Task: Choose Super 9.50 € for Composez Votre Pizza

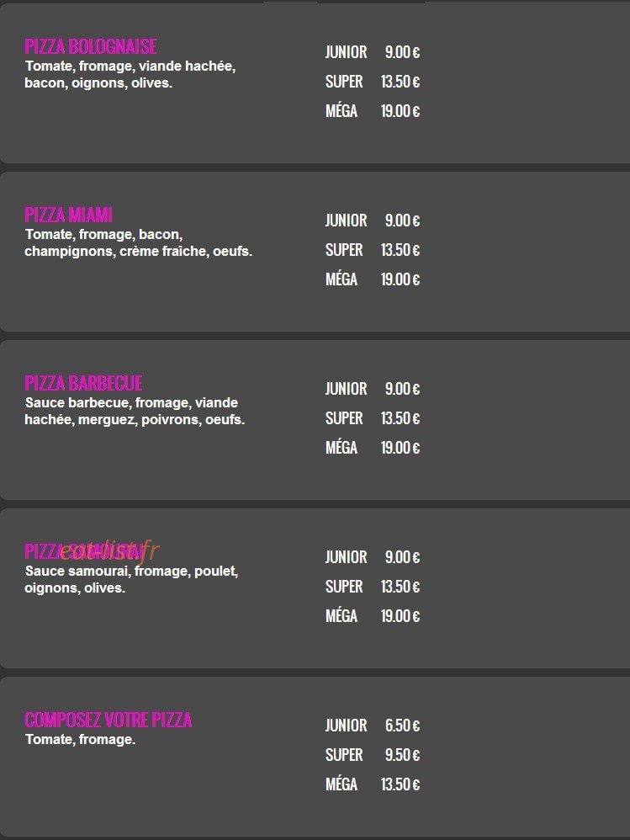Action: pyautogui.click(x=373, y=755)
